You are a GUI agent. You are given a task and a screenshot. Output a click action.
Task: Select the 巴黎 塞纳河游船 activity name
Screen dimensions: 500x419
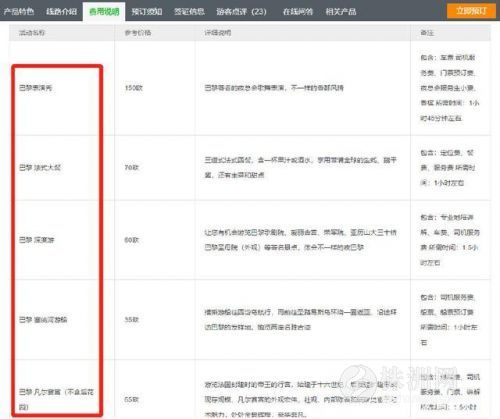click(x=43, y=319)
